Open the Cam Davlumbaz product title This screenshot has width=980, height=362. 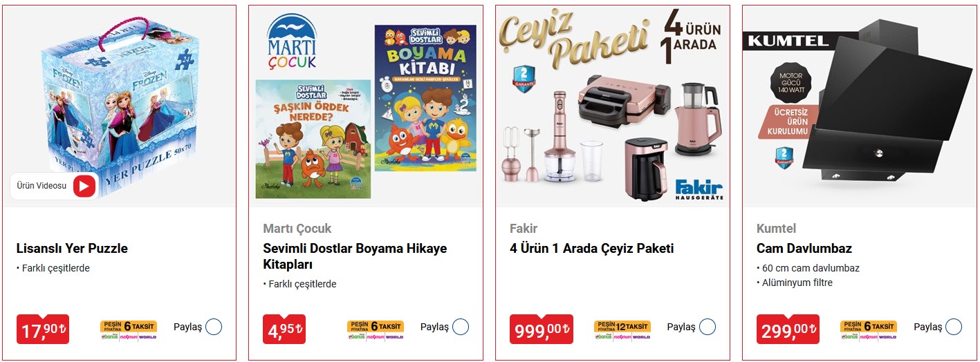click(804, 249)
